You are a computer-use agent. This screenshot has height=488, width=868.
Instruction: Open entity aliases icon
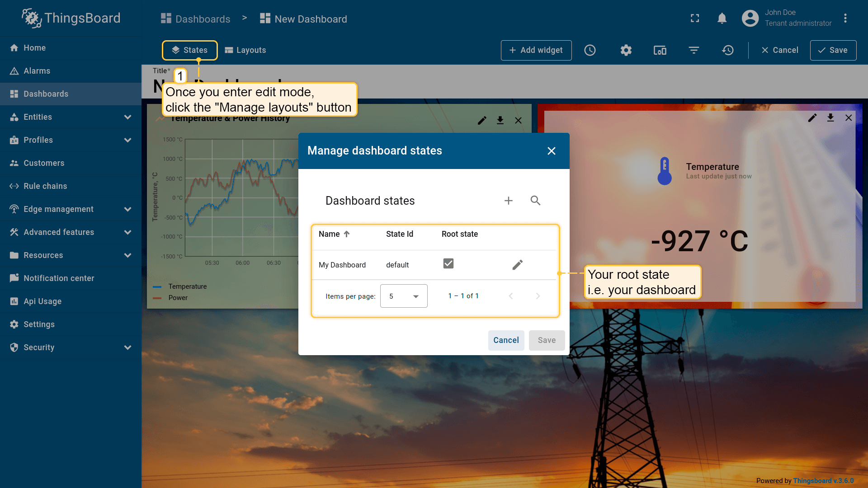pyautogui.click(x=660, y=50)
